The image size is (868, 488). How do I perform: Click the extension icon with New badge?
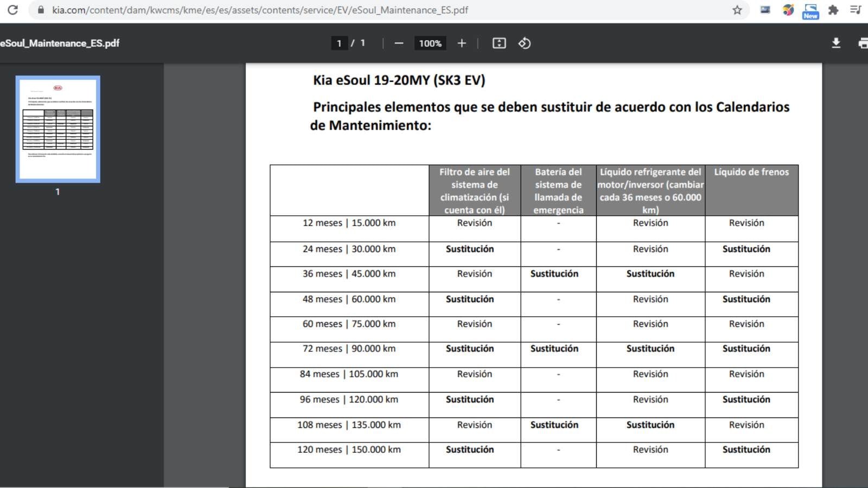click(810, 10)
